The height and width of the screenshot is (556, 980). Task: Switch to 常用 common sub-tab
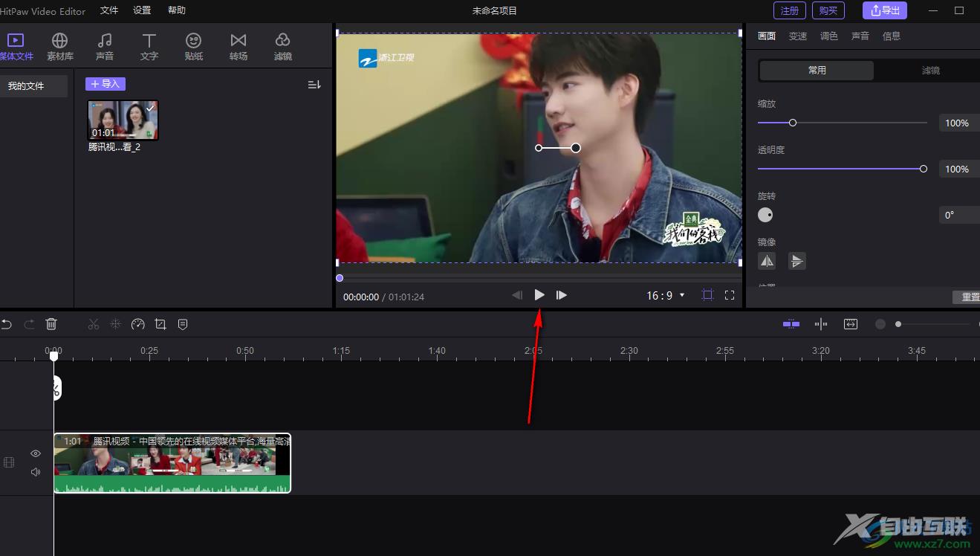[817, 71]
